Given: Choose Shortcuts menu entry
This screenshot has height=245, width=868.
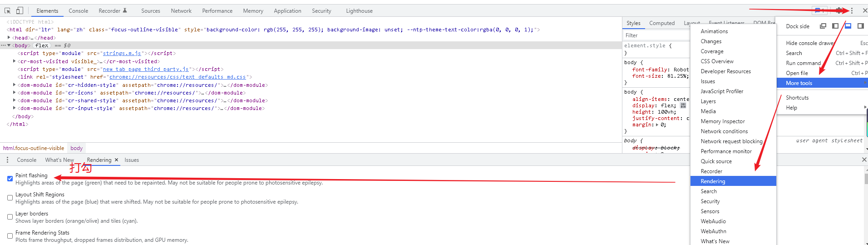Looking at the screenshot, I should point(823,98).
